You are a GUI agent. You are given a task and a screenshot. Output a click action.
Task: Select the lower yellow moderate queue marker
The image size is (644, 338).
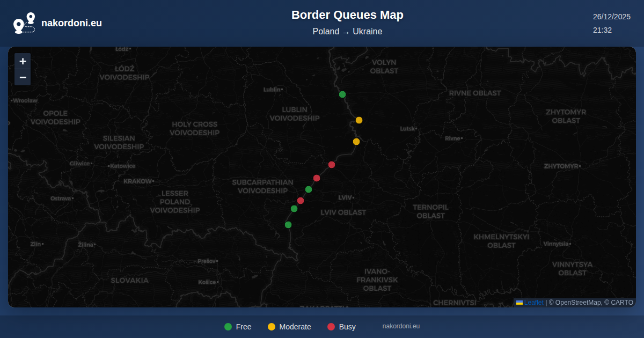356,142
